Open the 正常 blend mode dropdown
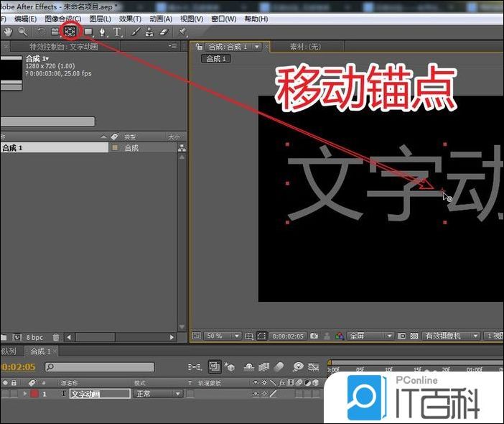Viewport: 504px width, 424px height. [157, 393]
